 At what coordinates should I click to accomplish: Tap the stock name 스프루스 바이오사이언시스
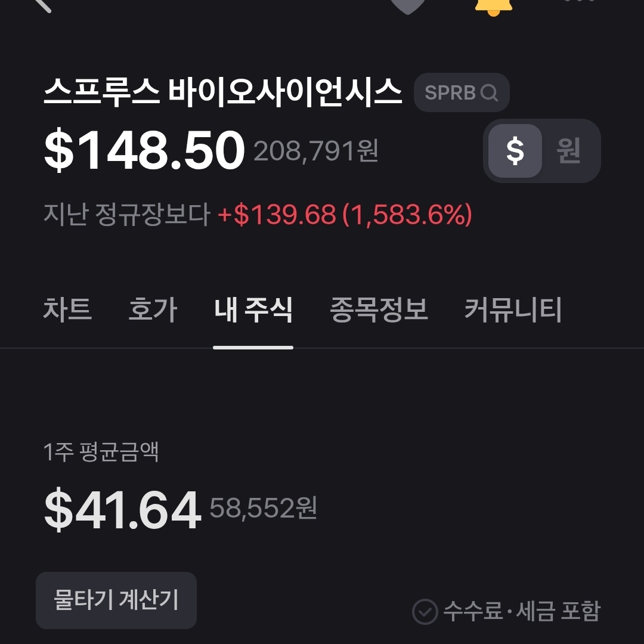tap(223, 93)
